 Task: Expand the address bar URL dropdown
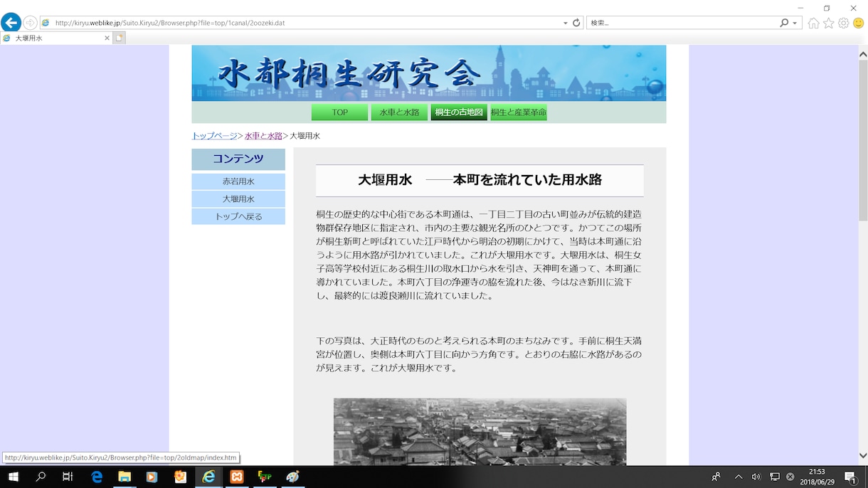(x=566, y=23)
